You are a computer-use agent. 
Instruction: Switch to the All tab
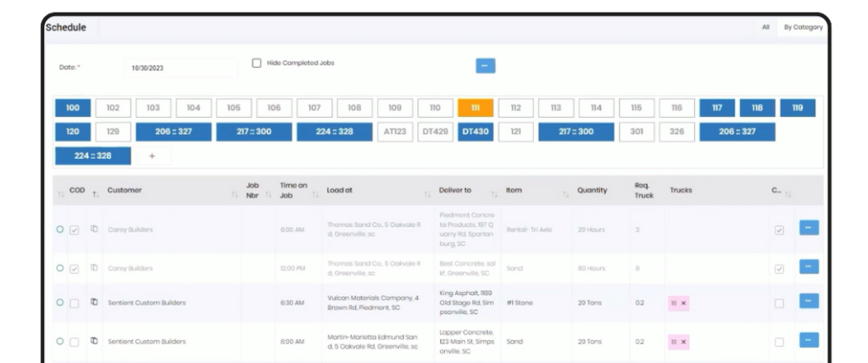click(765, 27)
